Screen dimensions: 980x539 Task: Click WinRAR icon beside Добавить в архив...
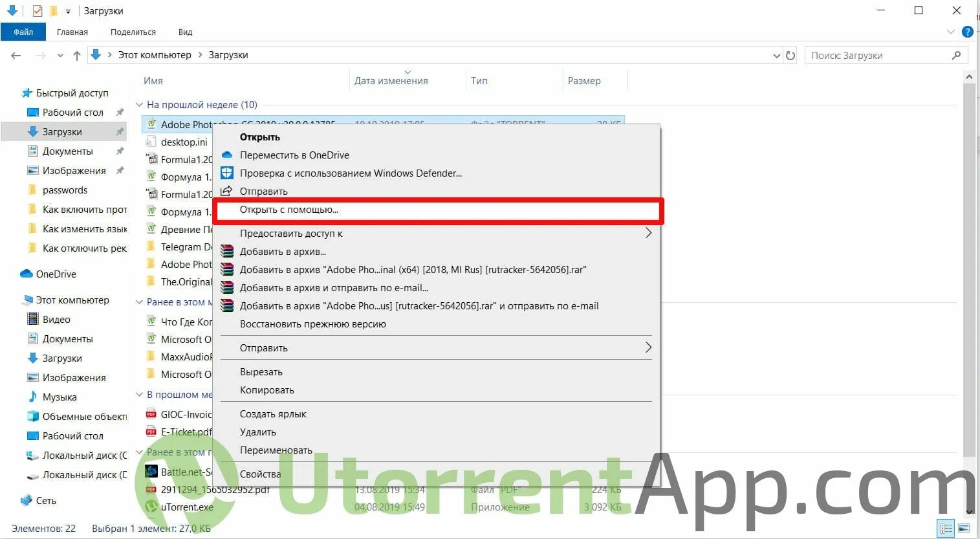point(227,252)
